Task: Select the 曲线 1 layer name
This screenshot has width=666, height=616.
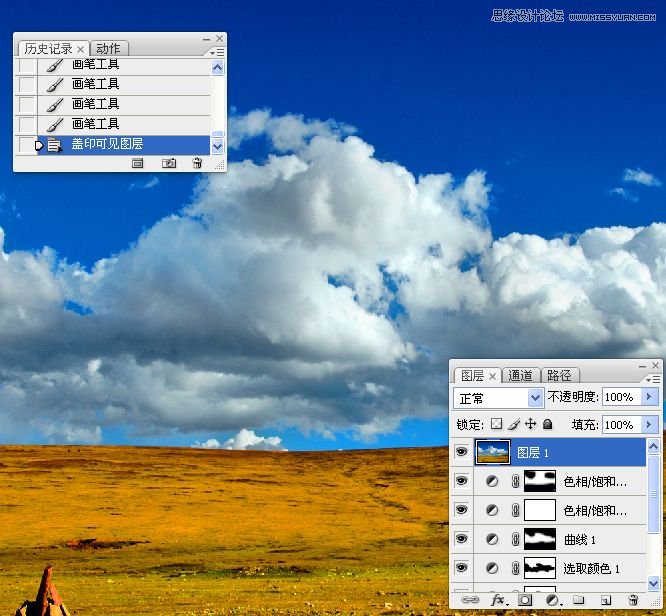Action: tap(579, 540)
